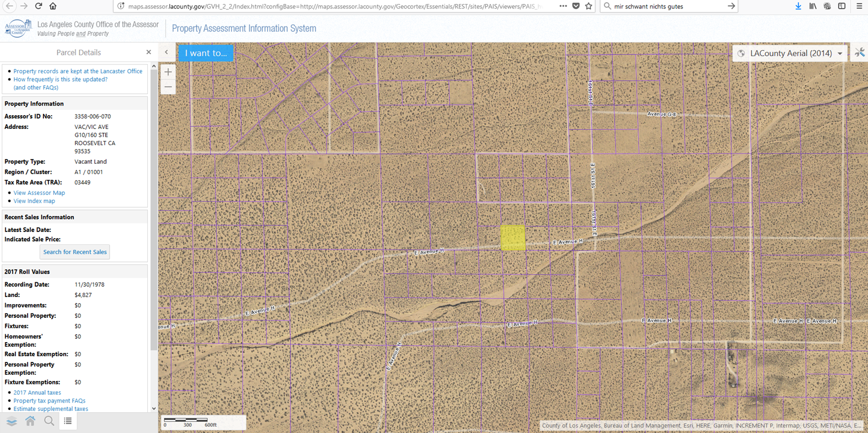
Task: Open View Assessor Map link
Action: click(x=39, y=193)
